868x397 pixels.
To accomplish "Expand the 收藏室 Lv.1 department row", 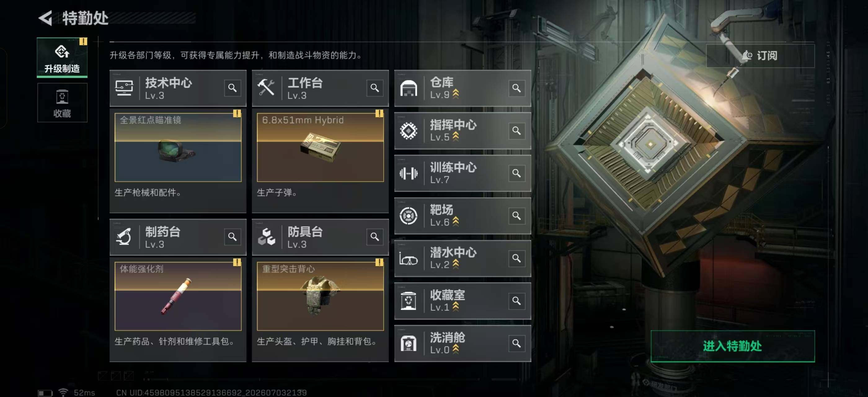I will coord(463,301).
